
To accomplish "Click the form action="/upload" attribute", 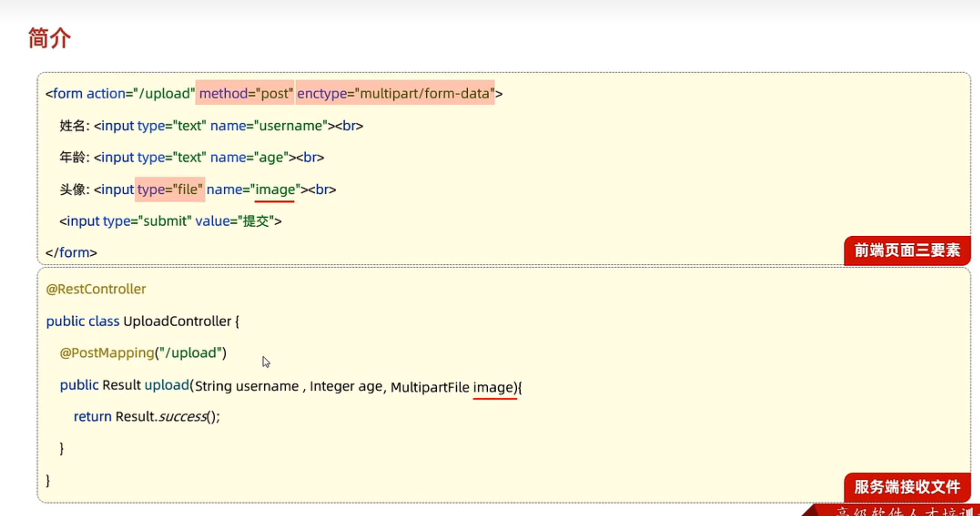I will coord(141,93).
